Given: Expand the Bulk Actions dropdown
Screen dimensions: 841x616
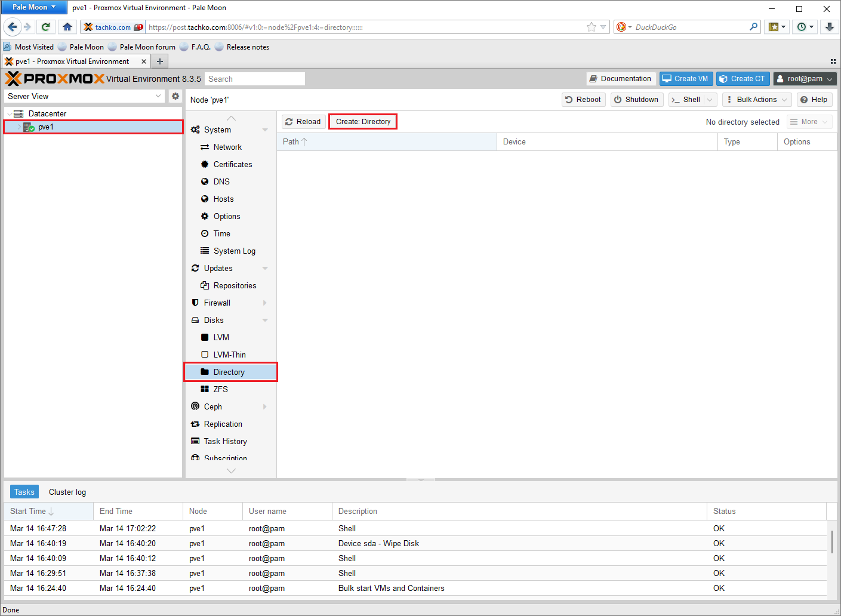Looking at the screenshot, I should tap(757, 100).
